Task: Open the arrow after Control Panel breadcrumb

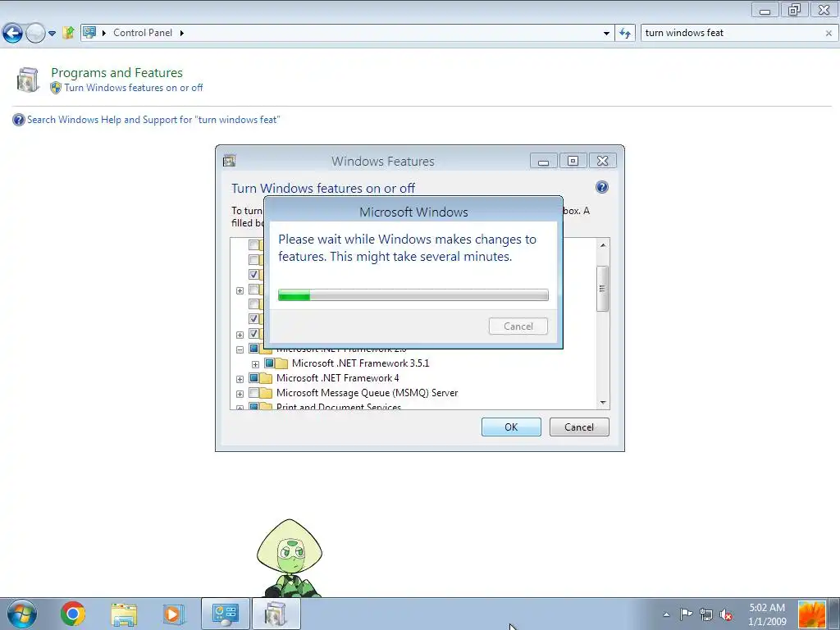Action: click(181, 33)
